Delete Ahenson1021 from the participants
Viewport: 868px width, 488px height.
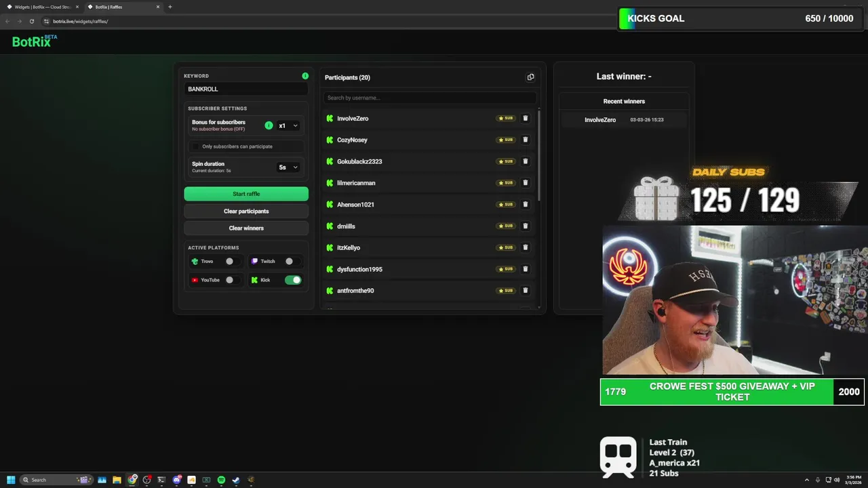(x=525, y=204)
